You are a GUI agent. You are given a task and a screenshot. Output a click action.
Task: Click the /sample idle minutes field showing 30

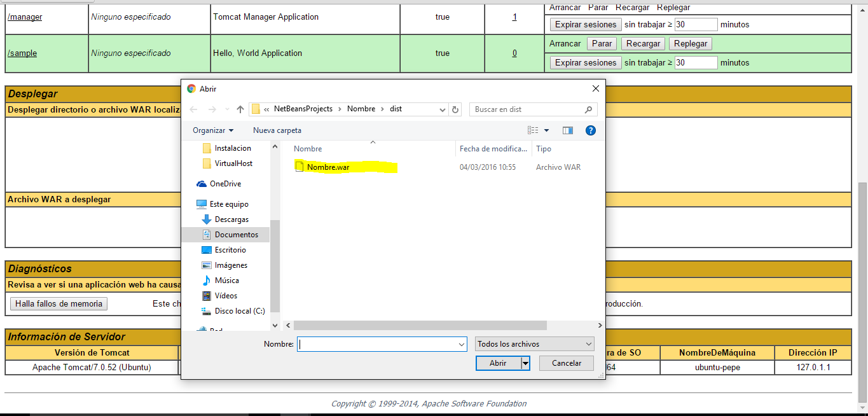(x=696, y=63)
